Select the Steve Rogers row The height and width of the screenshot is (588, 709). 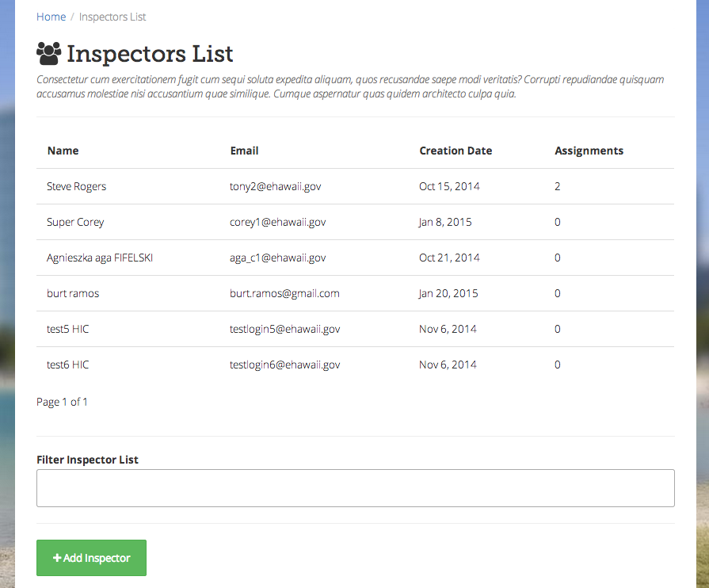click(356, 186)
